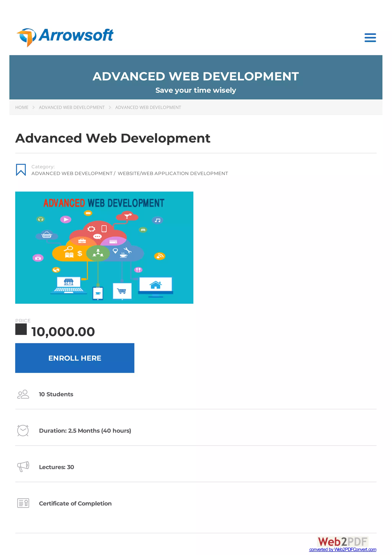This screenshot has height=555, width=392.
Task: Open WEBSITE/WEB APPLICATION DEVELOPMENT category link
Action: [173, 173]
